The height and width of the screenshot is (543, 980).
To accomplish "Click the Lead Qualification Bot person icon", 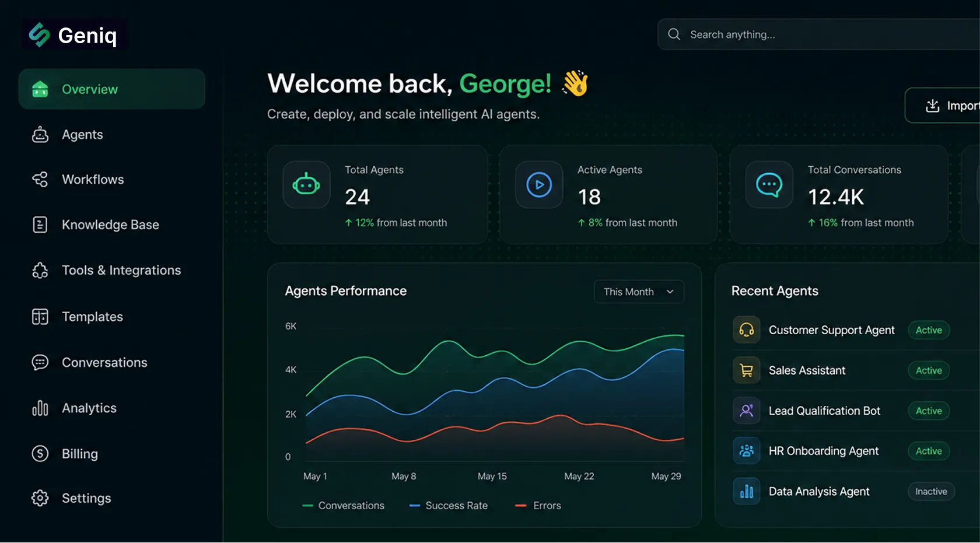I will (747, 411).
